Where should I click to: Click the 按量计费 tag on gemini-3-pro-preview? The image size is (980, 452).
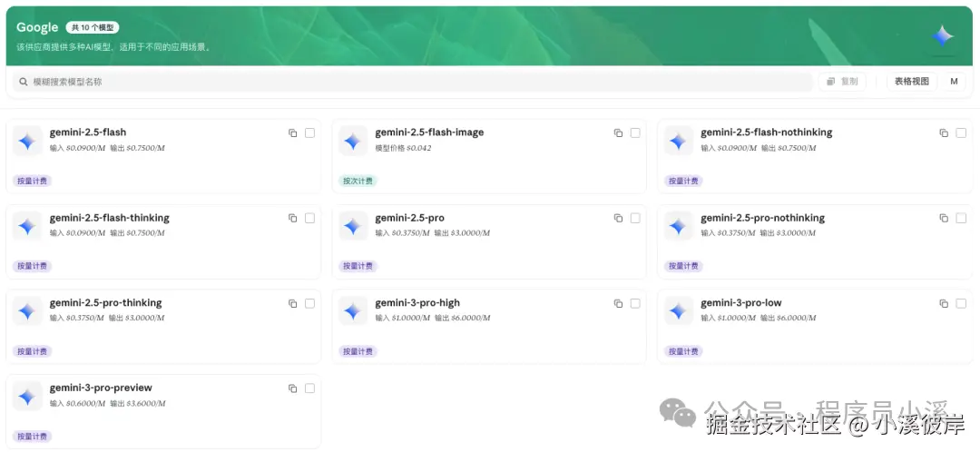[33, 437]
